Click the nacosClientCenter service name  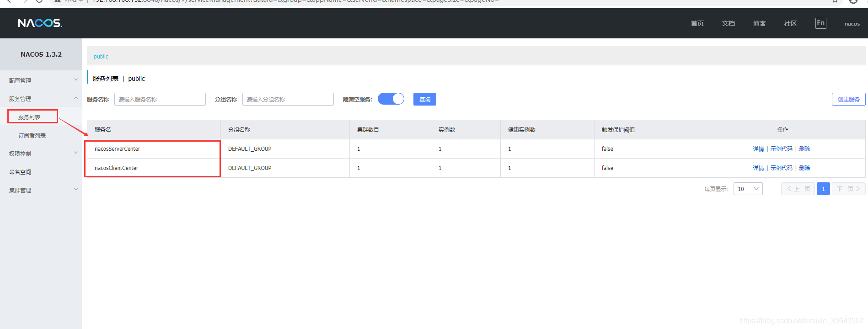116,168
